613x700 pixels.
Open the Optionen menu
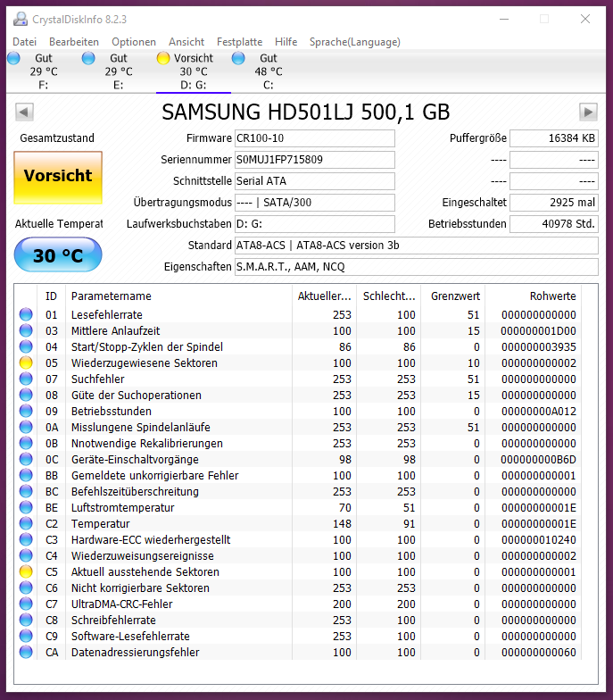(134, 42)
